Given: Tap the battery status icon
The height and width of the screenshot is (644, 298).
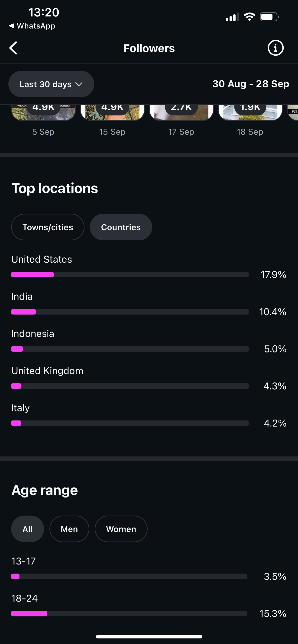Looking at the screenshot, I should coord(269,17).
